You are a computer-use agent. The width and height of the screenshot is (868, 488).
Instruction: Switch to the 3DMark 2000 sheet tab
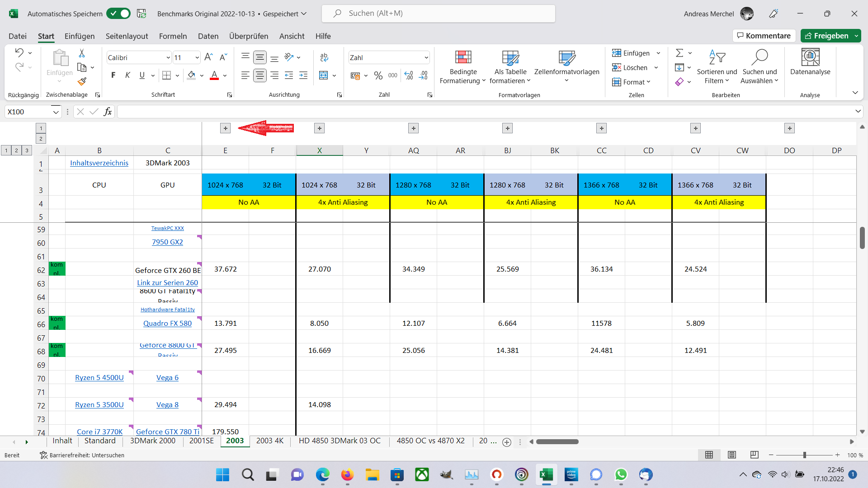(152, 441)
